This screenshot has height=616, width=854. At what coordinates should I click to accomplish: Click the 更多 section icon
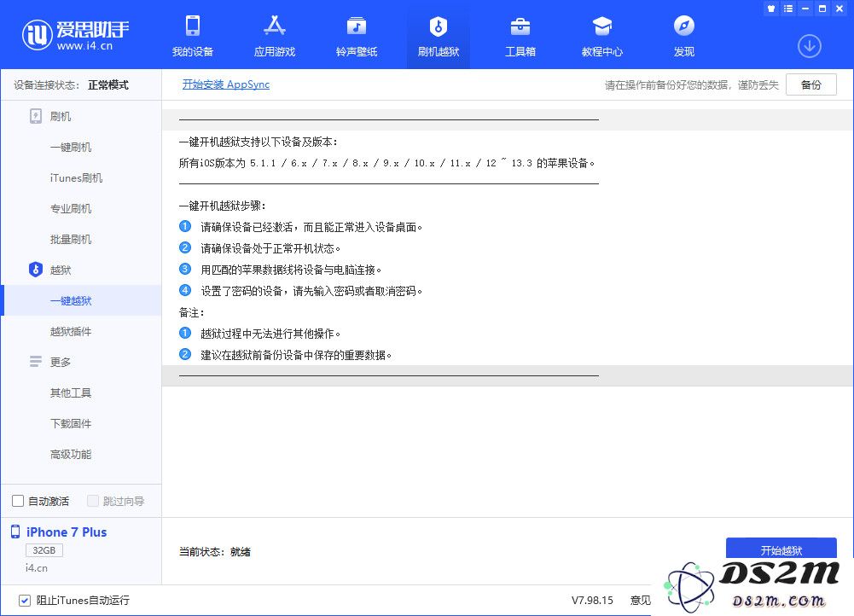(35, 362)
